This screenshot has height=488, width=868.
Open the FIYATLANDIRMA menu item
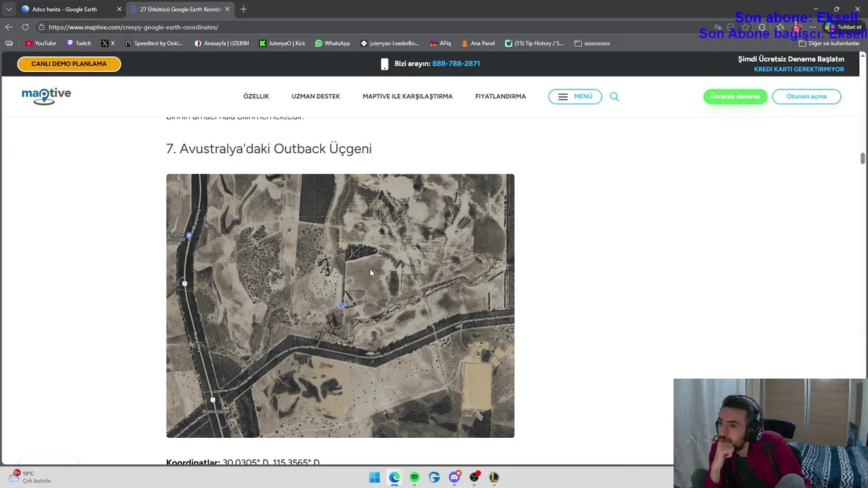click(500, 96)
